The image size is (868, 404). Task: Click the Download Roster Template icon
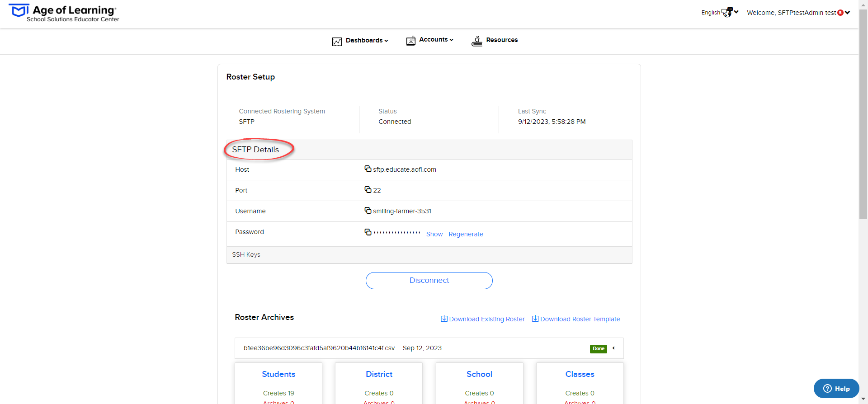pyautogui.click(x=535, y=319)
